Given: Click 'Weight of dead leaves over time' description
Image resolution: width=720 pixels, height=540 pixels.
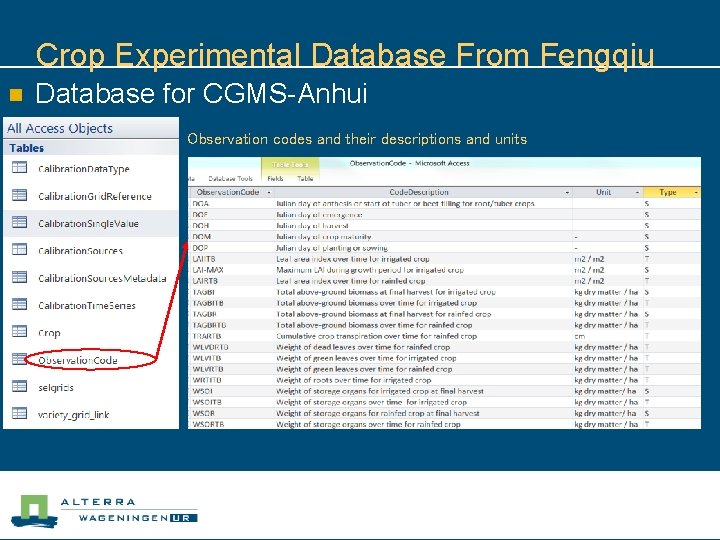Looking at the screenshot, I should tap(363, 347).
